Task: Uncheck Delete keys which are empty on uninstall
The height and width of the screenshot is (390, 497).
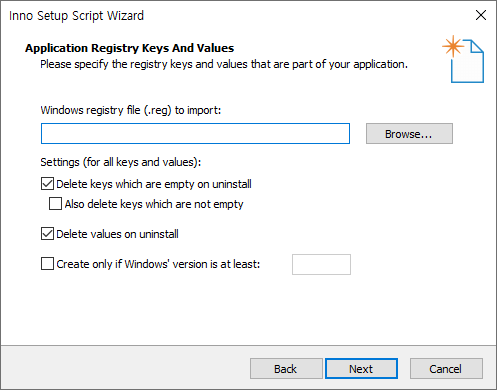Action: 47,184
